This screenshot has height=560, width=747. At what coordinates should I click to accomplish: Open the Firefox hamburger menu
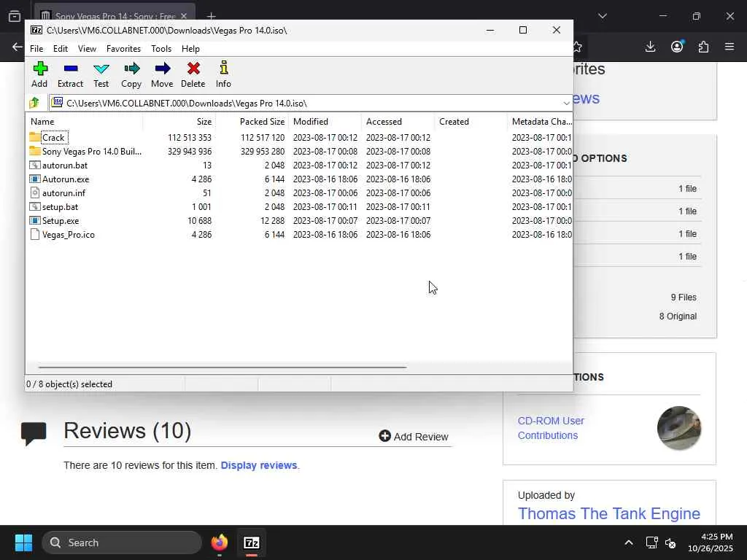coord(729,47)
